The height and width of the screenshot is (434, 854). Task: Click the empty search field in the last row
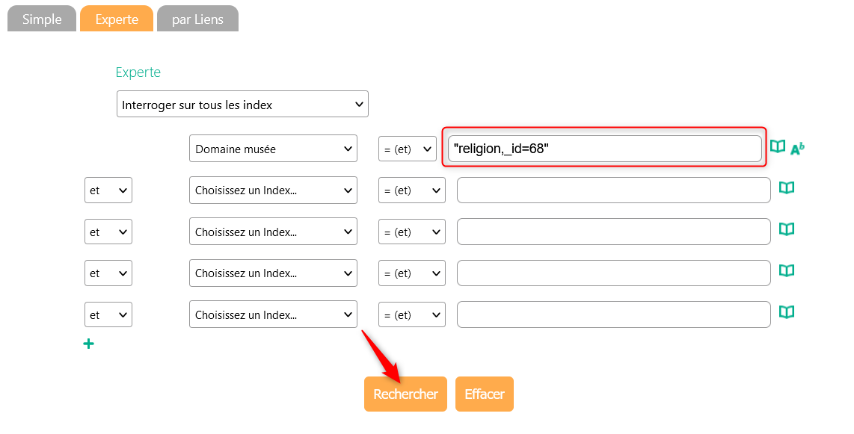point(613,314)
